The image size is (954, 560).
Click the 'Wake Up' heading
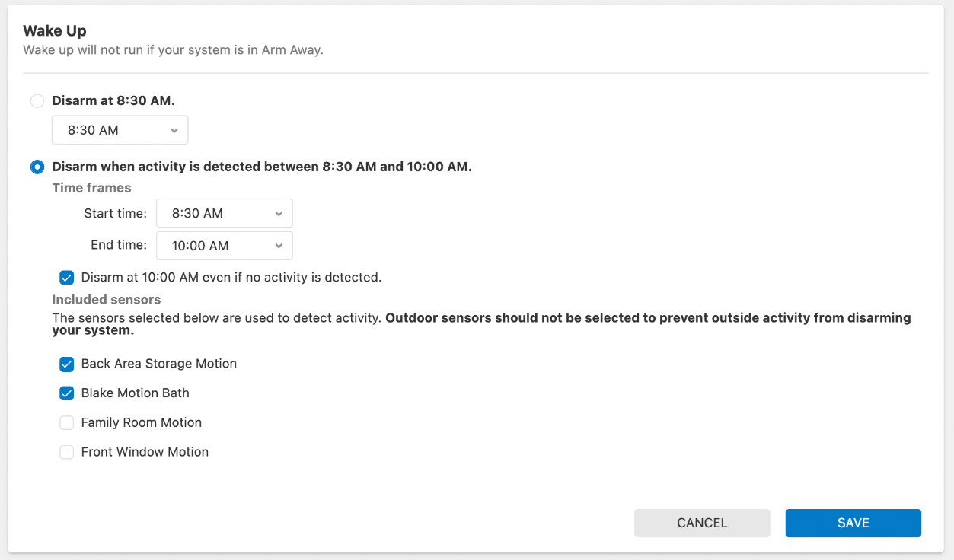click(x=55, y=31)
